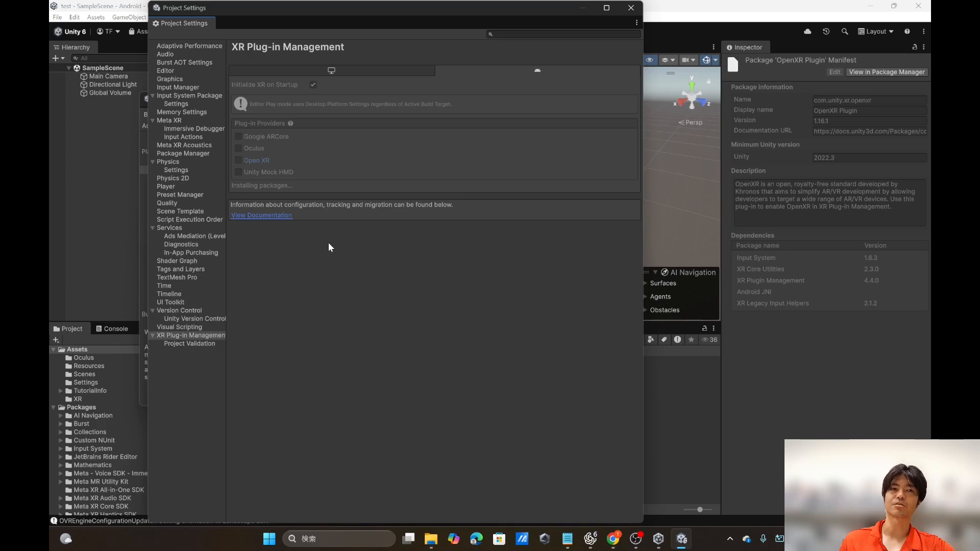Expand the Obstacles section in AI Navigation
980x551 pixels.
(x=646, y=310)
